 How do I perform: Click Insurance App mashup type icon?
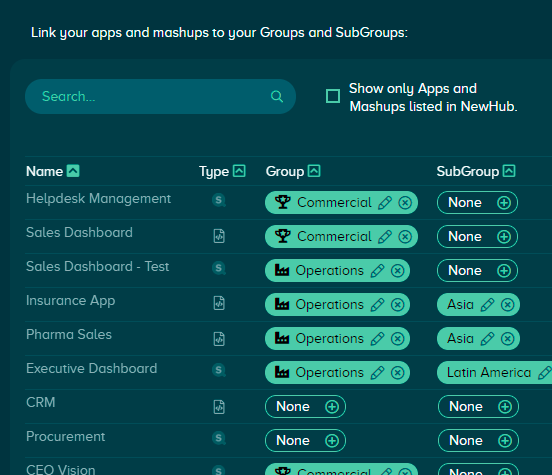[219, 303]
